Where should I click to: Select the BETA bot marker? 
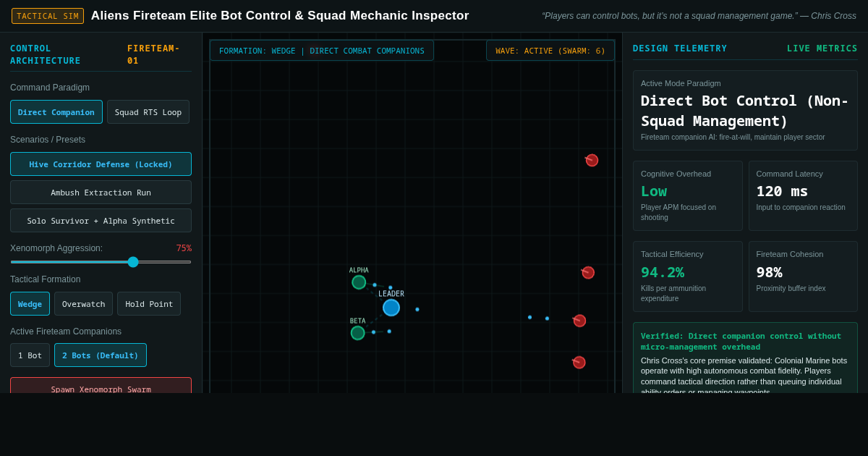(x=358, y=333)
